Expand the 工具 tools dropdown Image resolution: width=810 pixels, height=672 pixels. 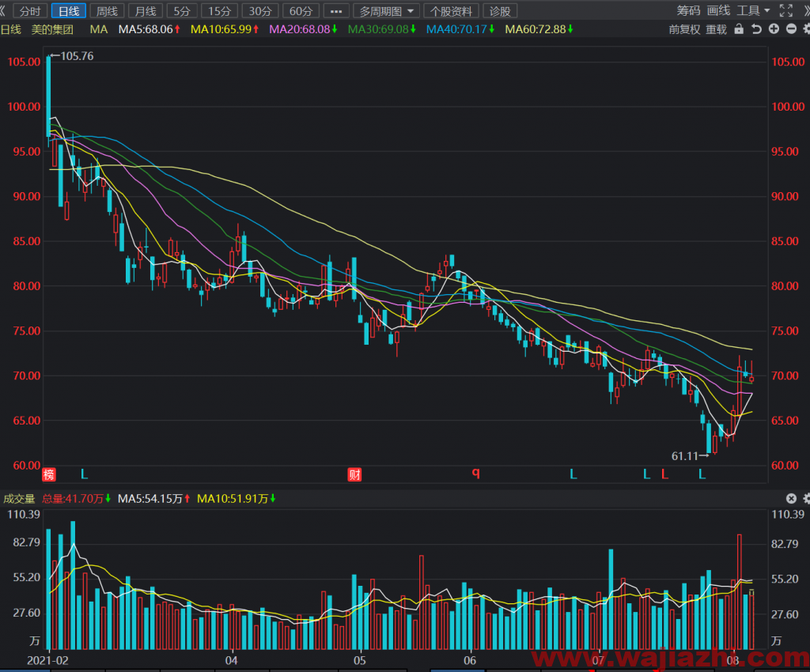point(753,10)
